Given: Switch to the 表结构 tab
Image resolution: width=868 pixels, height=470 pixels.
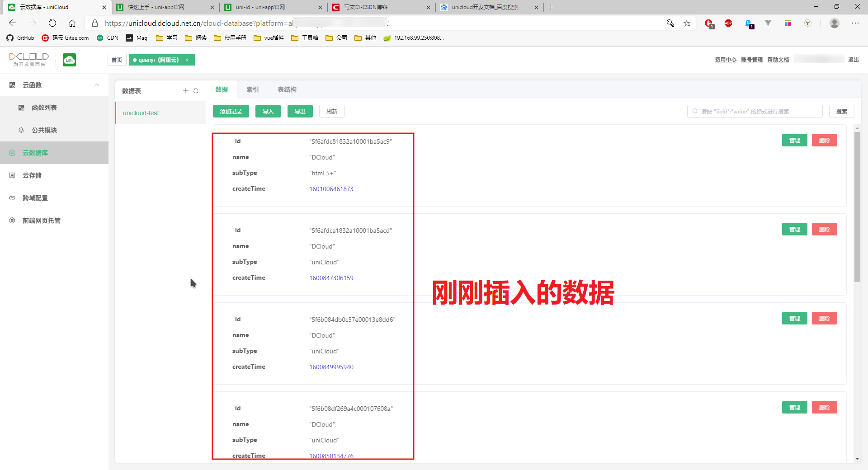Looking at the screenshot, I should (287, 89).
